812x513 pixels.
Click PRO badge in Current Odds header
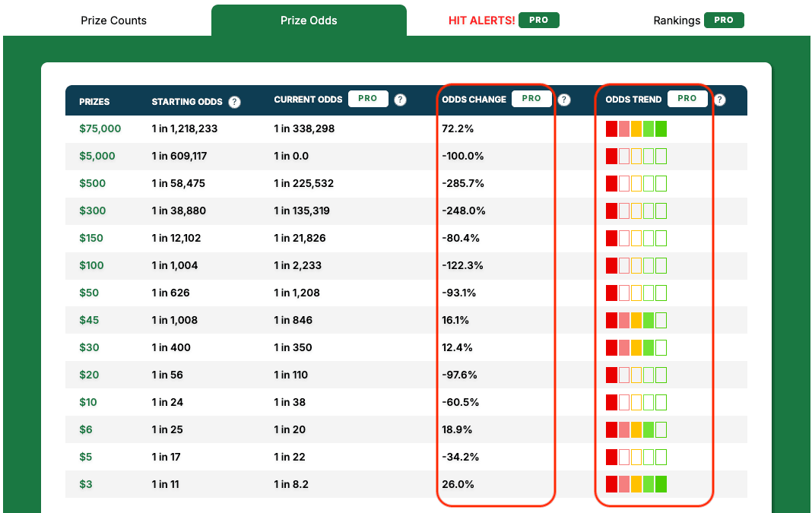368,99
